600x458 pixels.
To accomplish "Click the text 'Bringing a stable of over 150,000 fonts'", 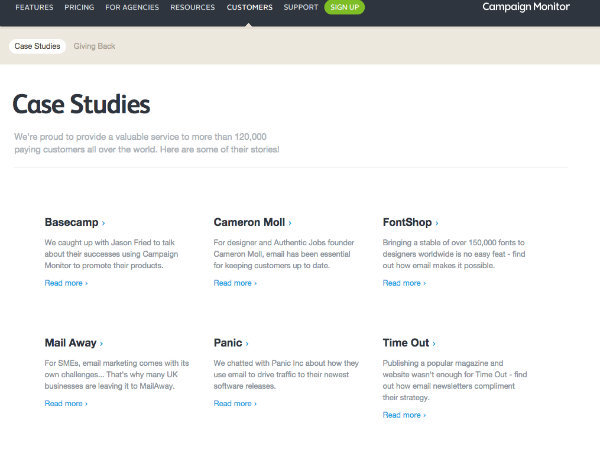I will pos(449,243).
